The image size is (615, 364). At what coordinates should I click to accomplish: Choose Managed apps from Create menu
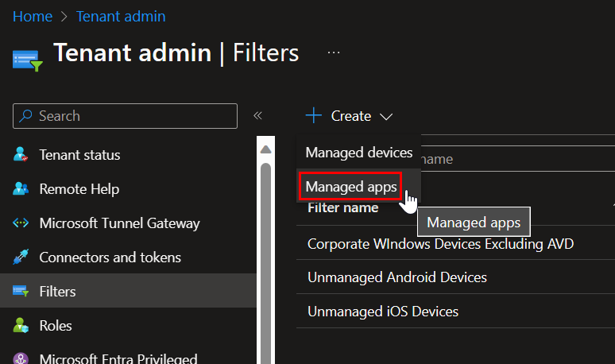click(350, 187)
